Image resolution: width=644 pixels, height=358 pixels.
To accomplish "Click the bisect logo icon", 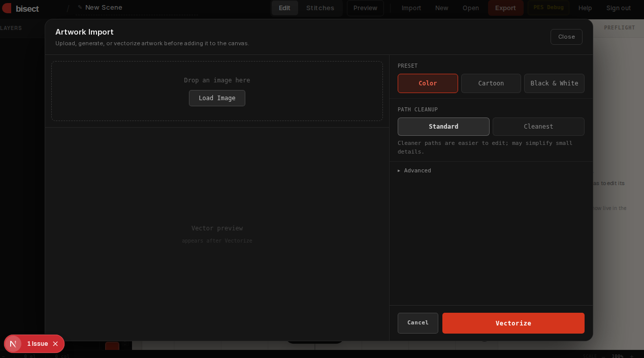I will (7, 8).
